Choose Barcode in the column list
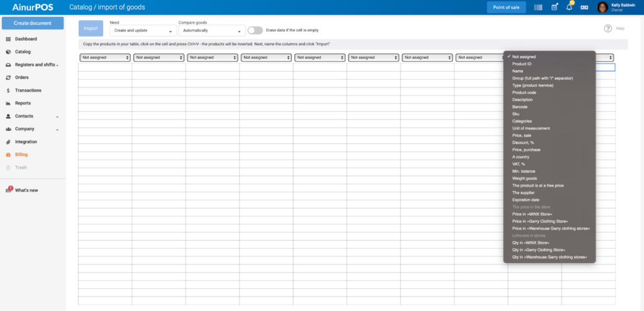This screenshot has height=311, width=644. [550, 107]
